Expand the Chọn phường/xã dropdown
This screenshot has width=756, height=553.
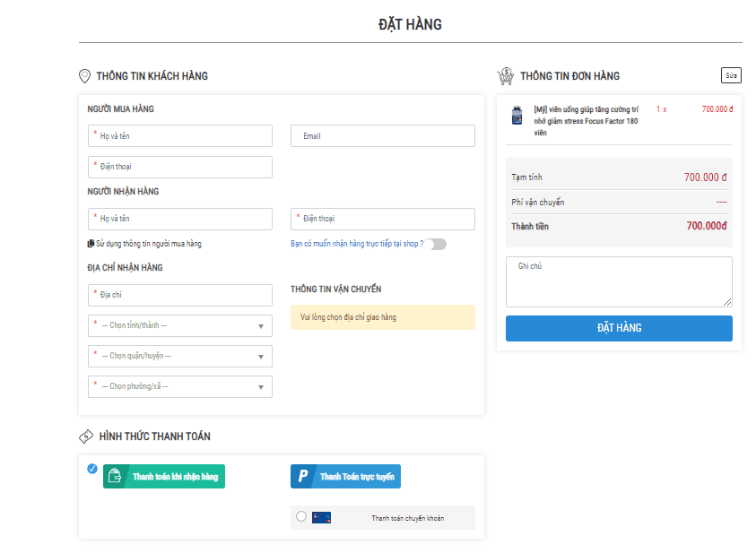pos(180,386)
